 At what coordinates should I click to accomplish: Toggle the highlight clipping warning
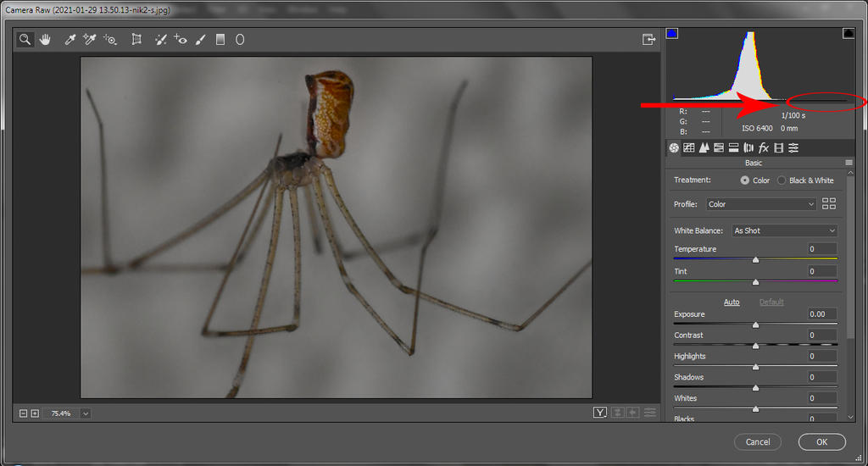pyautogui.click(x=848, y=34)
